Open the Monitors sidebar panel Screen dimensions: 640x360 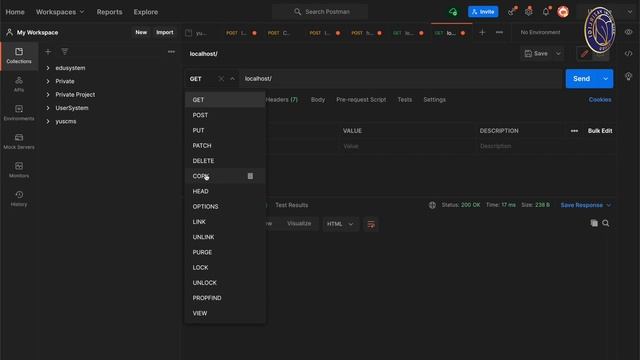[x=19, y=170]
